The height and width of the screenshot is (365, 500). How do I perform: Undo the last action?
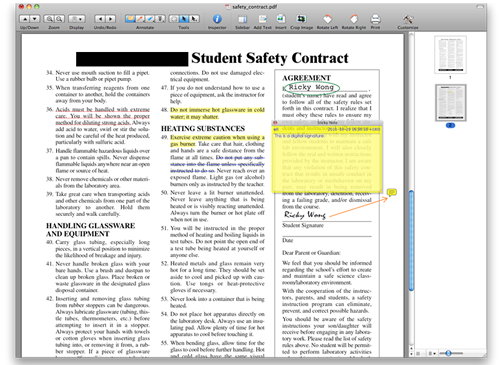click(x=100, y=19)
